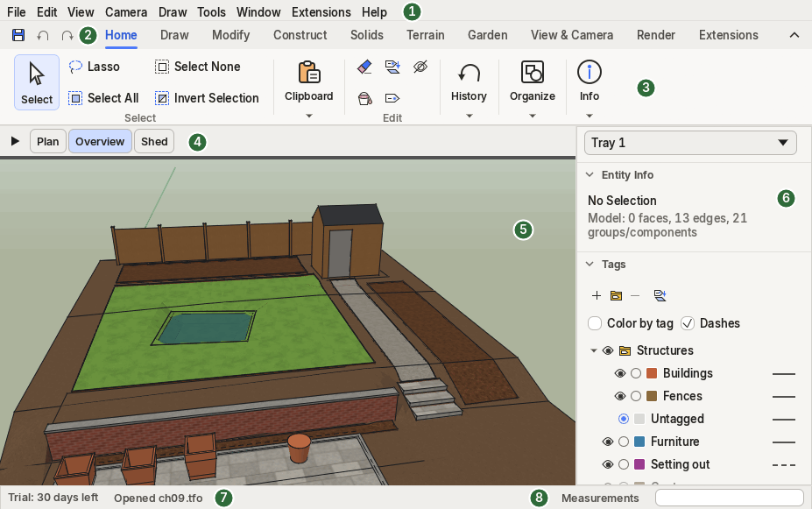Click the single tag icon in Edit group
The image size is (812, 509).
(x=392, y=98)
